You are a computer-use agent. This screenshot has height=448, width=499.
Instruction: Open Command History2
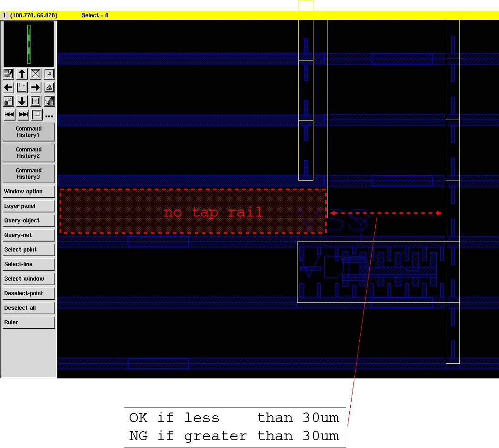point(29,153)
